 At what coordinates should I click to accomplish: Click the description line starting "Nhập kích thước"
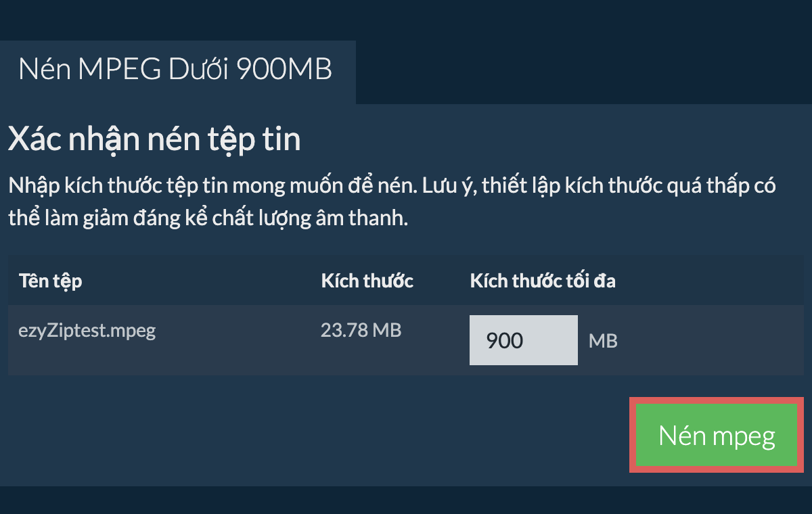click(x=203, y=186)
